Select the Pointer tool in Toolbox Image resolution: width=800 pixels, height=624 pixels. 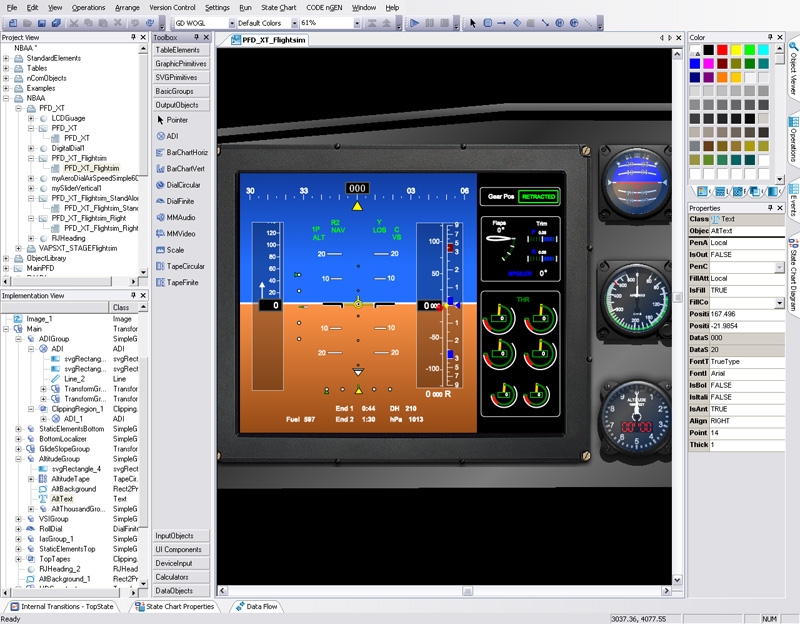click(x=176, y=120)
